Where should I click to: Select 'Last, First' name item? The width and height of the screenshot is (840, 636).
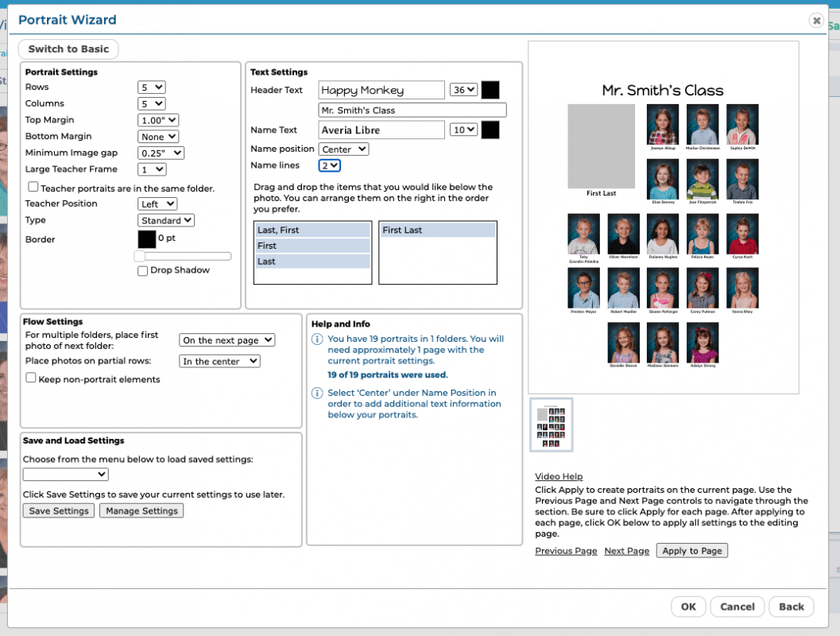coord(312,231)
